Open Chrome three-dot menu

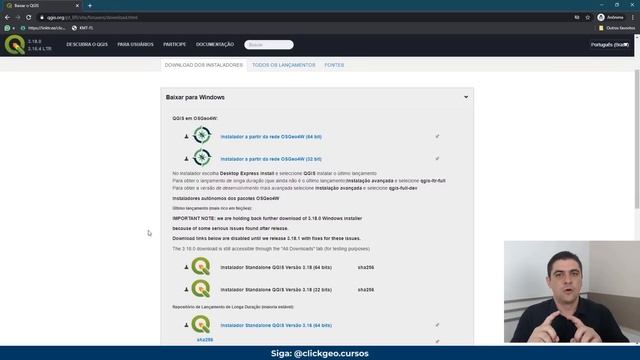pos(633,18)
